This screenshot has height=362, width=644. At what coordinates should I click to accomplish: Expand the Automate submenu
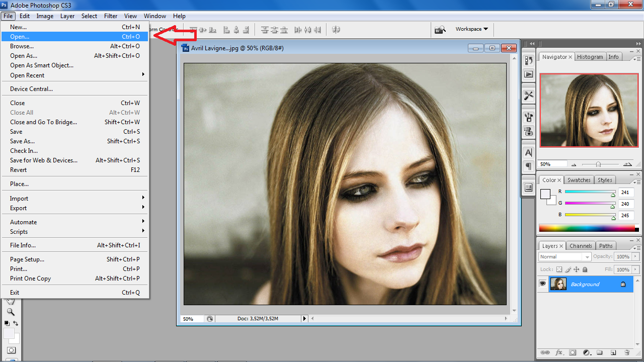tap(75, 222)
